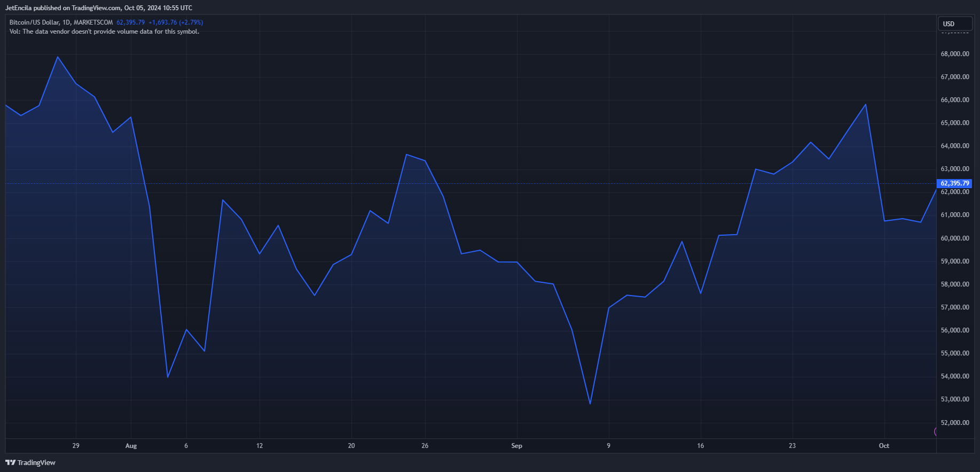Viewport: 980px width, 472px height.
Task: Open the USD currency selector
Action: 954,24
